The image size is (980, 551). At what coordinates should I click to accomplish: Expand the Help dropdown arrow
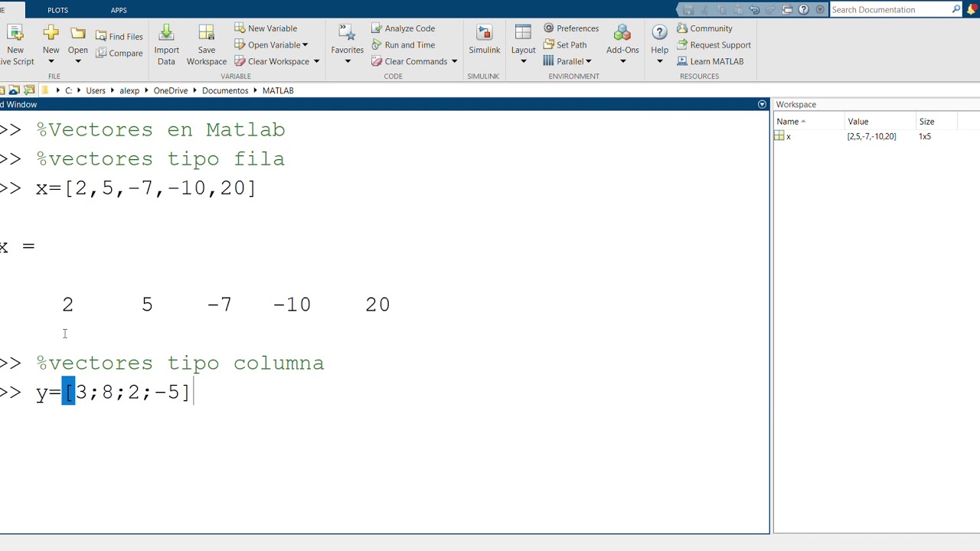[659, 62]
